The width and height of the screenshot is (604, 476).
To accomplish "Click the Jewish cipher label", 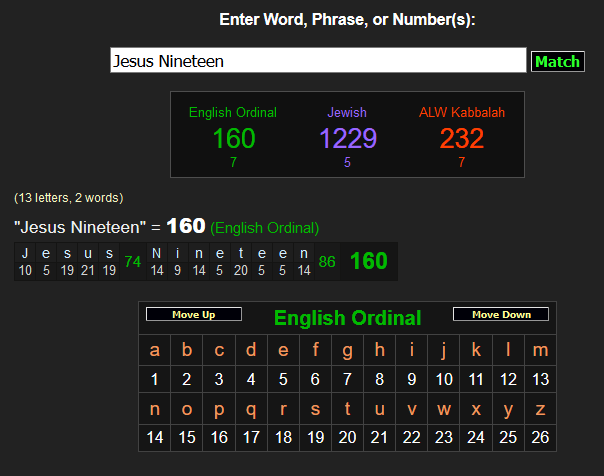I will (347, 113).
